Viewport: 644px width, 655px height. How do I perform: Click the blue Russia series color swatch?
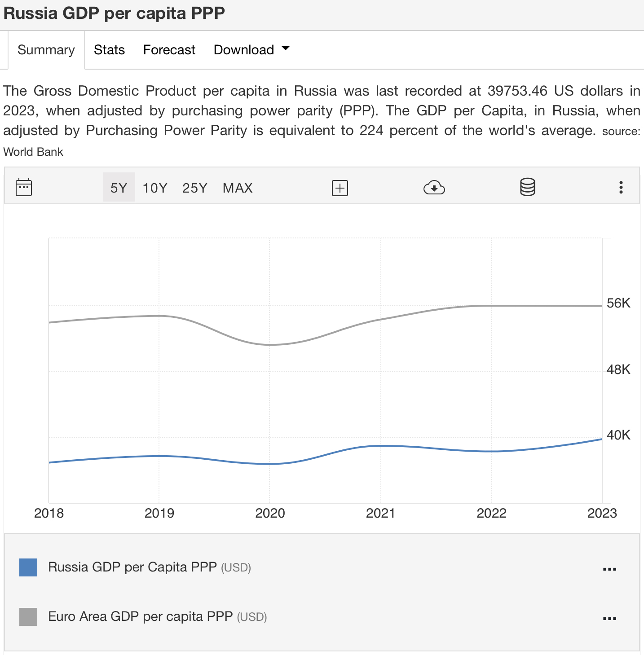[x=28, y=567]
